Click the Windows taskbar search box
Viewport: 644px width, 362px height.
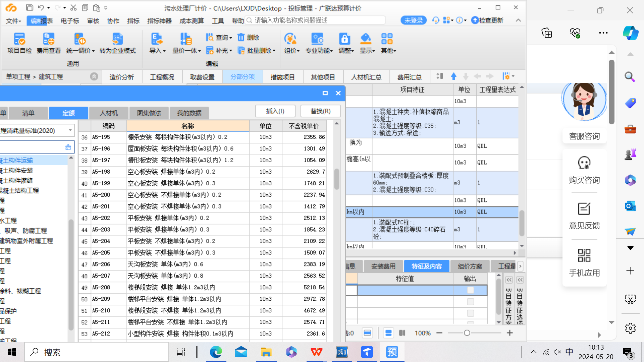point(97,352)
